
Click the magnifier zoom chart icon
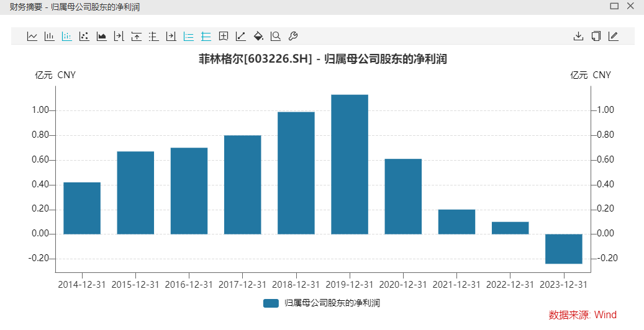(x=276, y=36)
